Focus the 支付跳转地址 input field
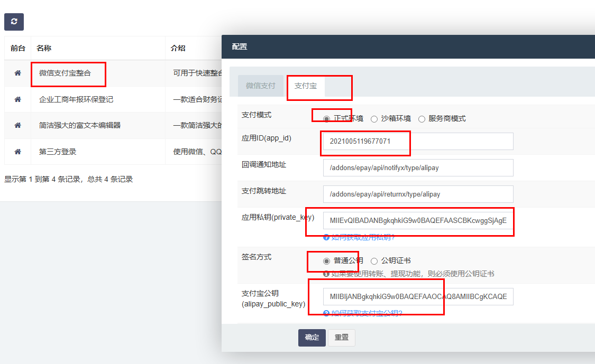This screenshot has height=364, width=595. (x=418, y=194)
